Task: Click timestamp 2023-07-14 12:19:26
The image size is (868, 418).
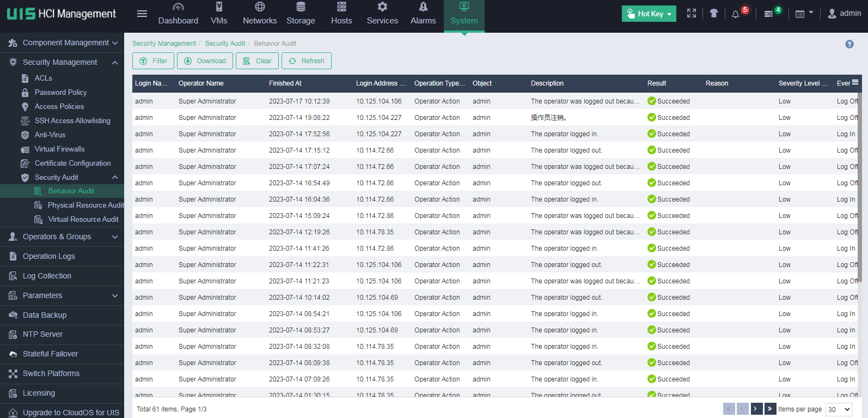Action: coord(299,232)
